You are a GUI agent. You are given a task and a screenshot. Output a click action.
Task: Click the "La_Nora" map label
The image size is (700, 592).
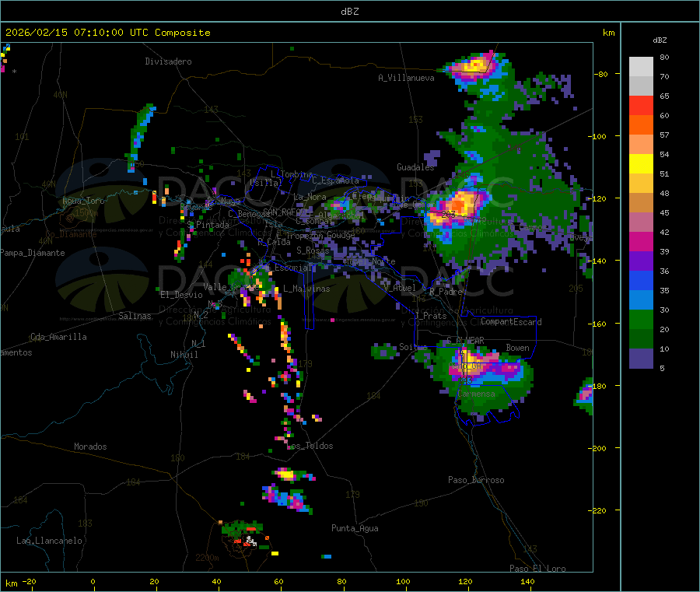pos(310,197)
